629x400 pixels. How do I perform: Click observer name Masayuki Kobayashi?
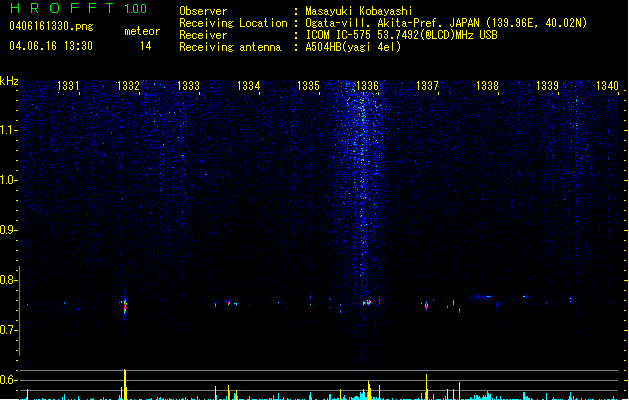click(359, 11)
